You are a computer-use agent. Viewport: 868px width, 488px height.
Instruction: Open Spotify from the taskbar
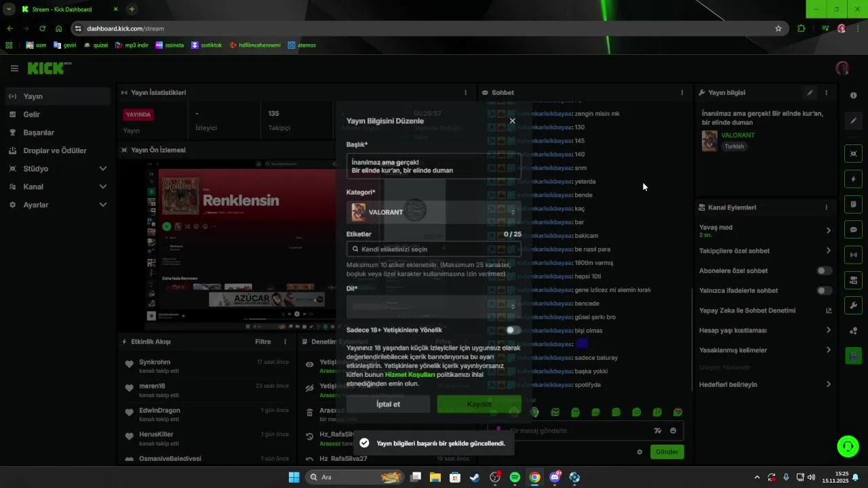click(x=515, y=477)
